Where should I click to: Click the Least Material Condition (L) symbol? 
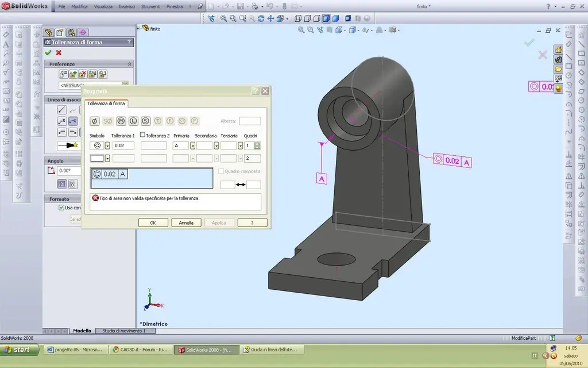point(133,121)
